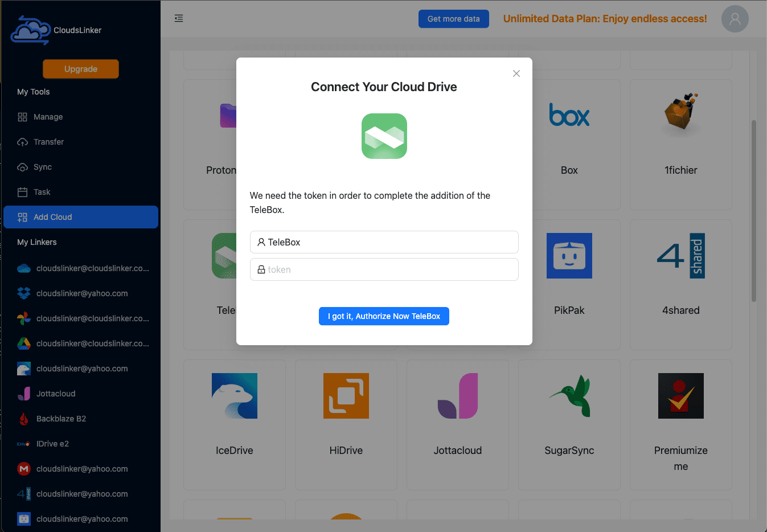
Task: Click the IceDrive label text
Action: pos(235,451)
